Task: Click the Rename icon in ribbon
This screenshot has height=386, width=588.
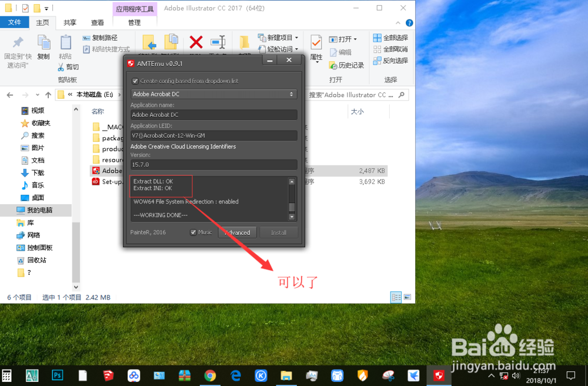Action: (x=218, y=42)
